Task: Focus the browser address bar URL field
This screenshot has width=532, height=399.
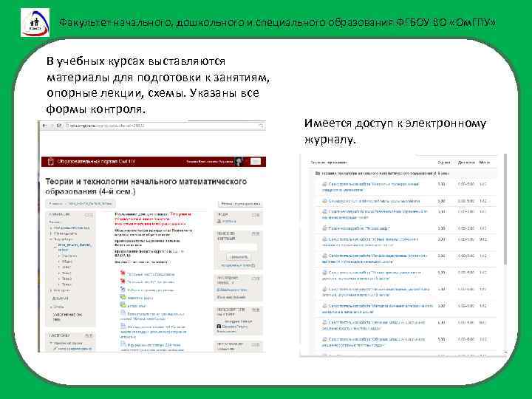Action: click(x=161, y=126)
